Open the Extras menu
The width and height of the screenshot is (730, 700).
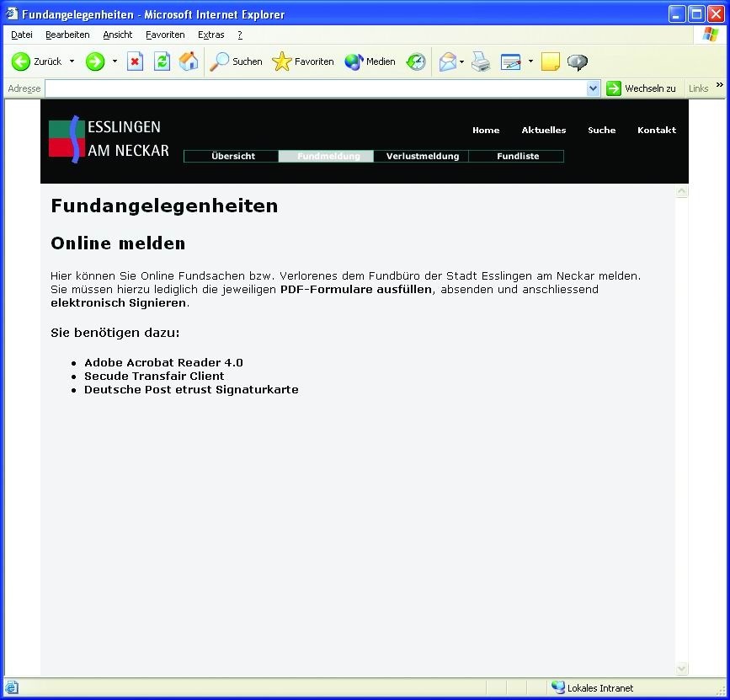(210, 35)
